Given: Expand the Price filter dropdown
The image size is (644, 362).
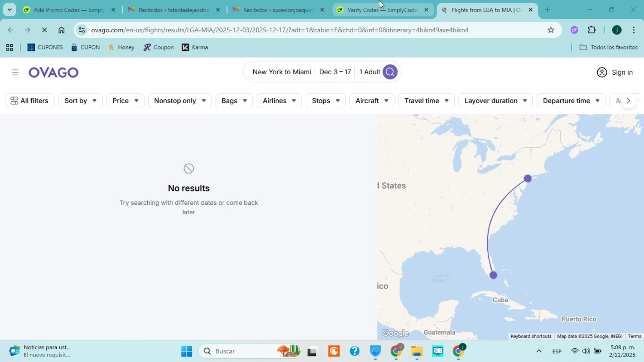Looking at the screenshot, I should (125, 100).
